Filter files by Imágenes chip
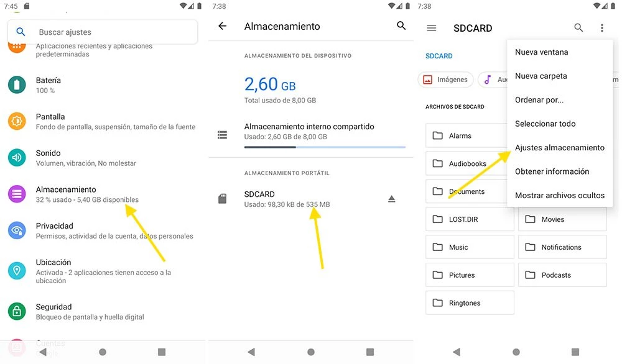The height and width of the screenshot is (364, 622). click(445, 80)
